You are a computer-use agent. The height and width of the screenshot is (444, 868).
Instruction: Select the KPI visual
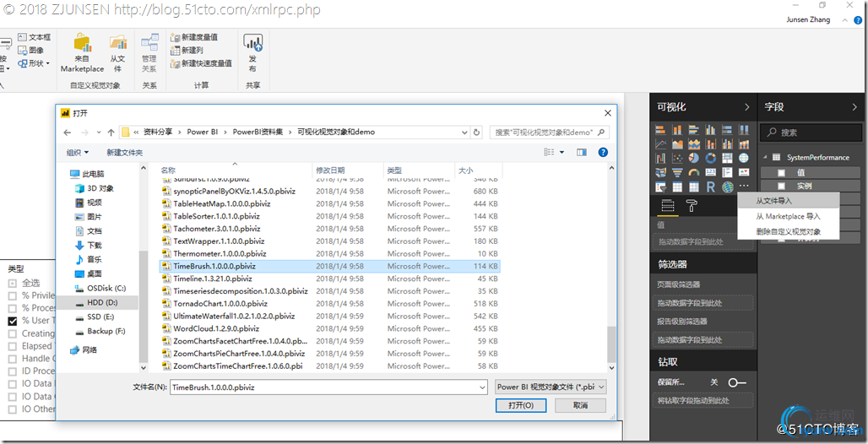pos(744,173)
